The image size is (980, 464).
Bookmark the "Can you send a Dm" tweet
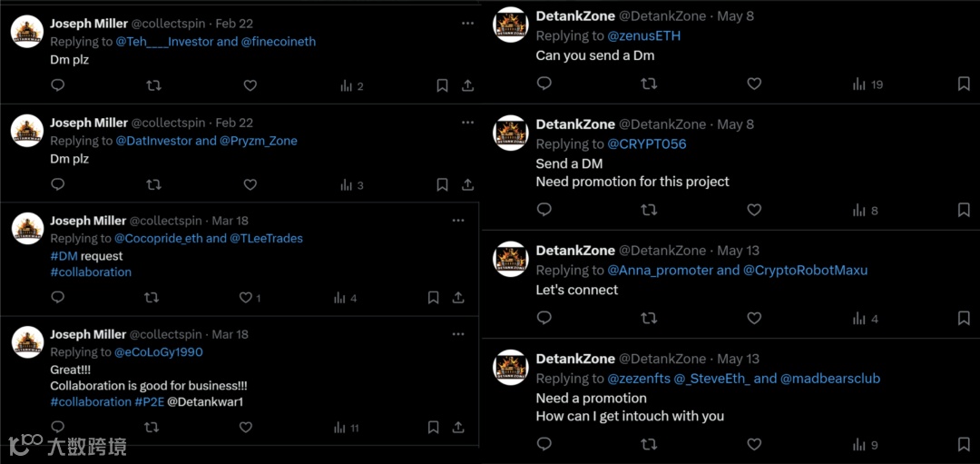click(964, 84)
